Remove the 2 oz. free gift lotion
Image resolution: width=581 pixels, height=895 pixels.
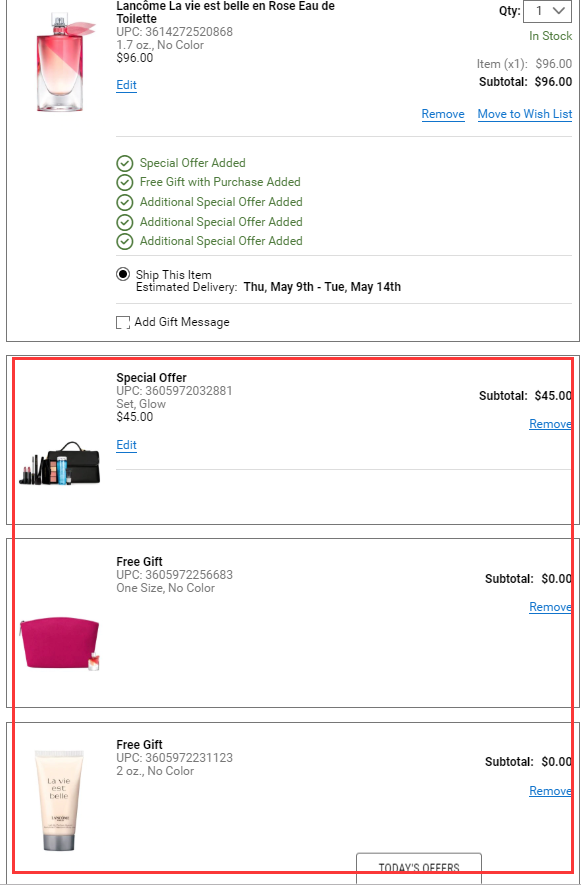550,791
